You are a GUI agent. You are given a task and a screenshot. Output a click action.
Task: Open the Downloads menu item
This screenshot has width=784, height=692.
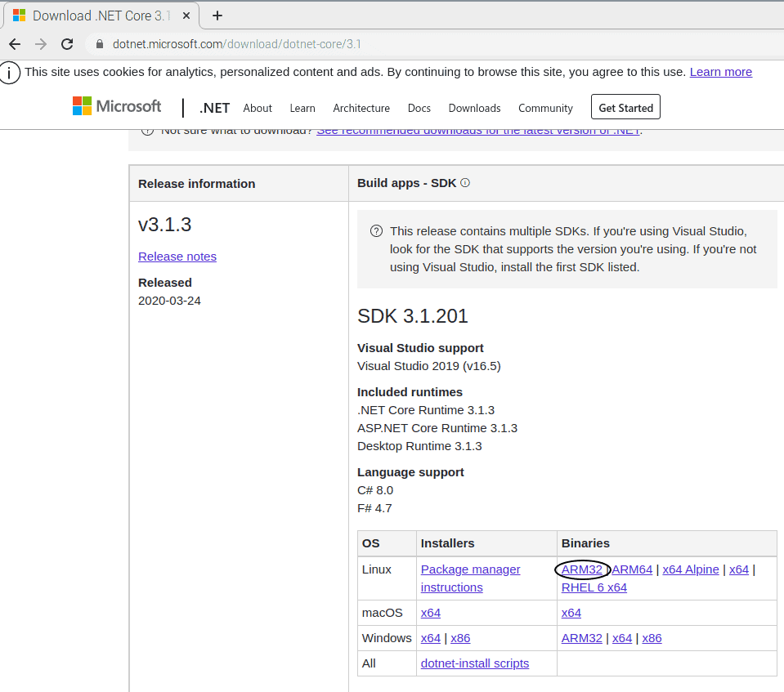[x=474, y=108]
